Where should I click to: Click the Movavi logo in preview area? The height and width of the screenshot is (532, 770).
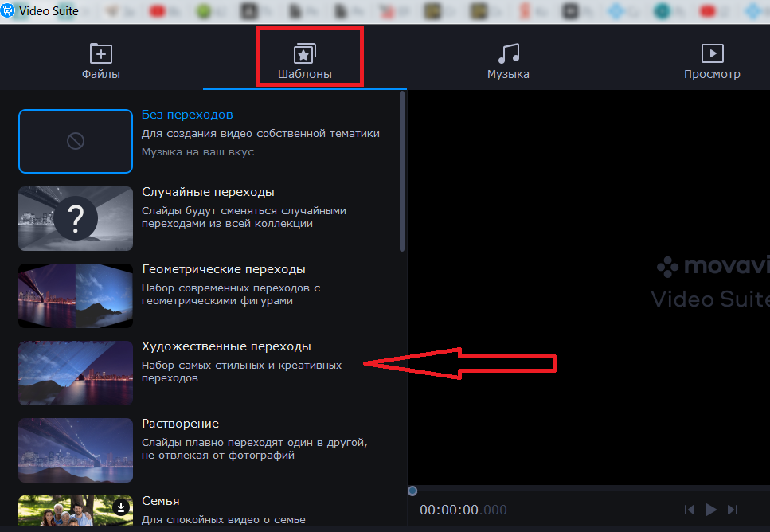[x=713, y=267]
